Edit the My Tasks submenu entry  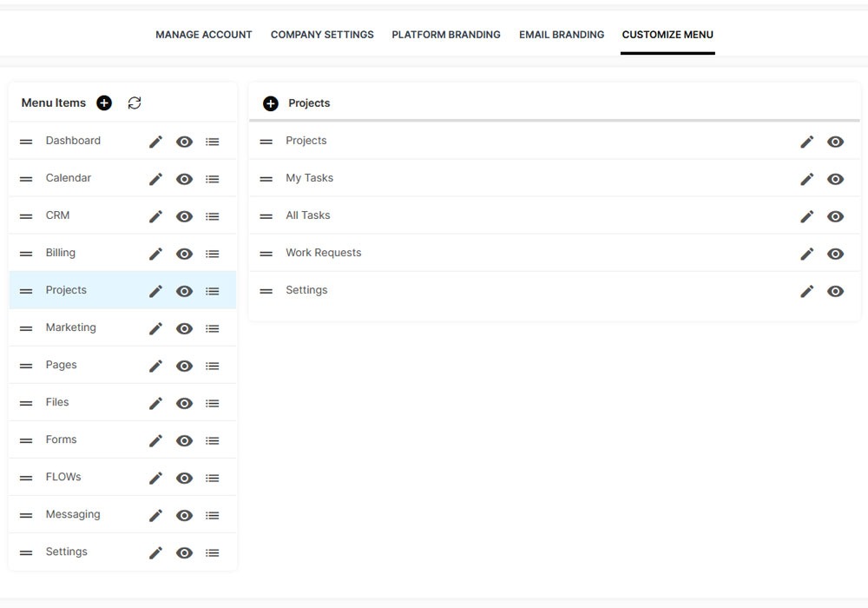806,179
